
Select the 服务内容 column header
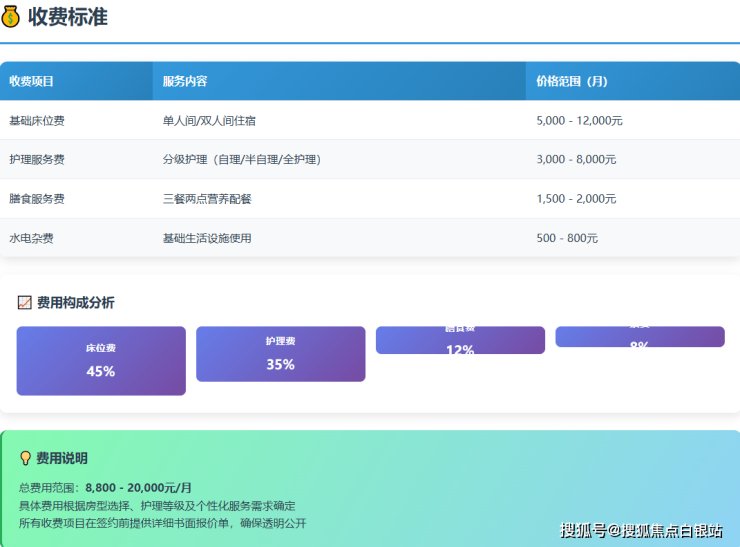[x=185, y=81]
